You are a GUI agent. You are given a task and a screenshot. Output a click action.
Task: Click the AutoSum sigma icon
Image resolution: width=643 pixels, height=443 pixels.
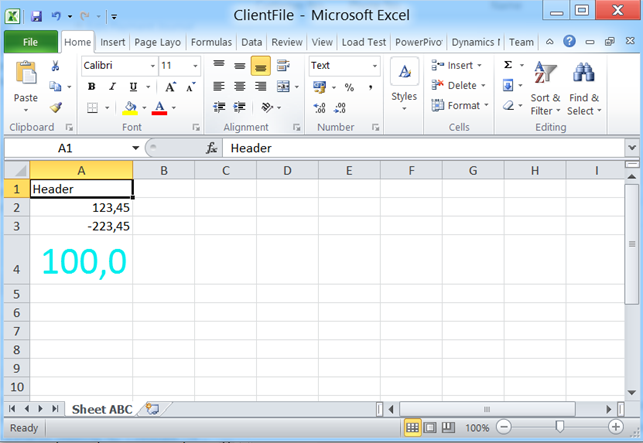pos(508,65)
